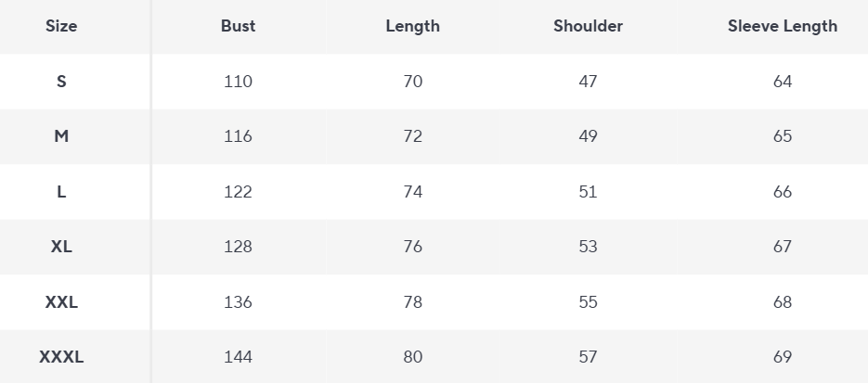Select the XXXL size row label
This screenshot has width=868, height=383.
click(61, 357)
